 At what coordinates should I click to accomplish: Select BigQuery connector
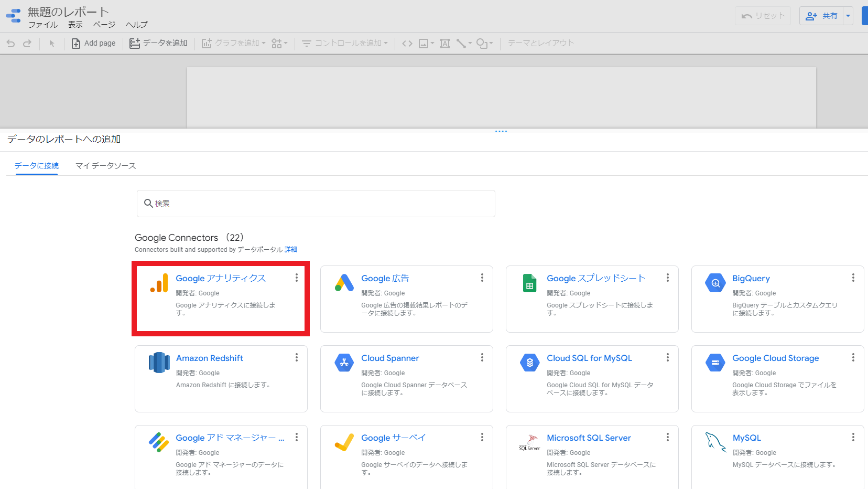pos(778,299)
